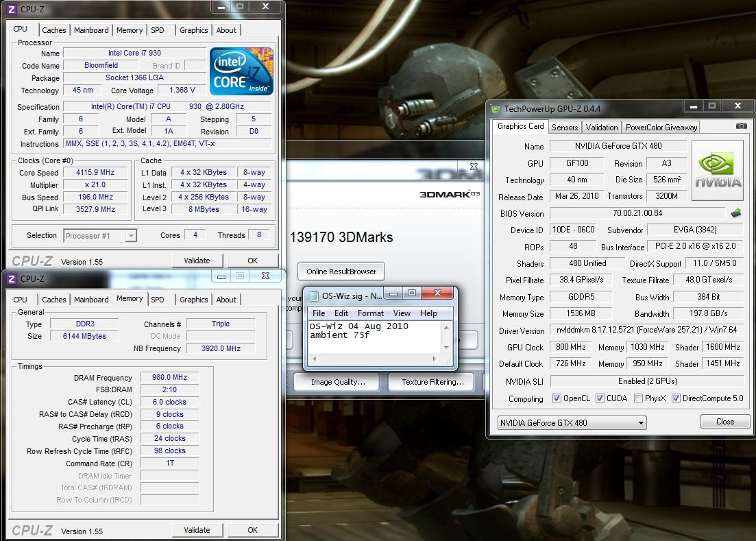This screenshot has height=541, width=756.
Task: Switch to Memory tab in top CPU-Z window
Action: (x=130, y=30)
